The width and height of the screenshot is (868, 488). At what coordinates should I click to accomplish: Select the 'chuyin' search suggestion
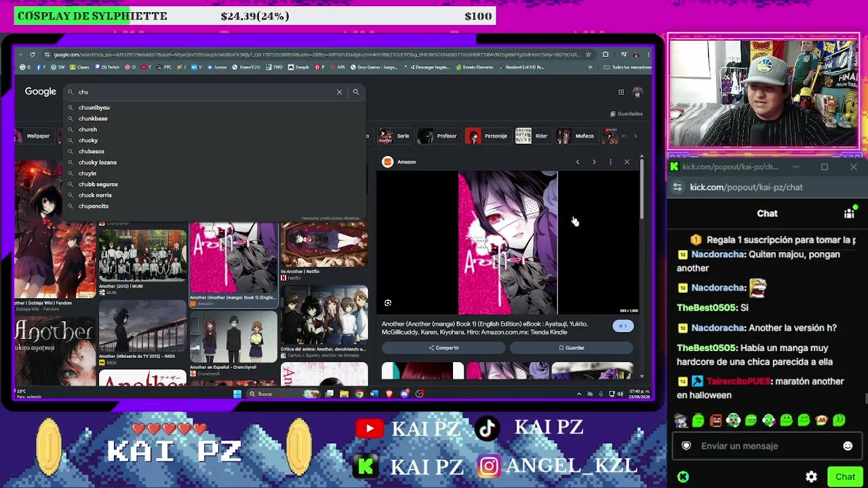coord(87,174)
